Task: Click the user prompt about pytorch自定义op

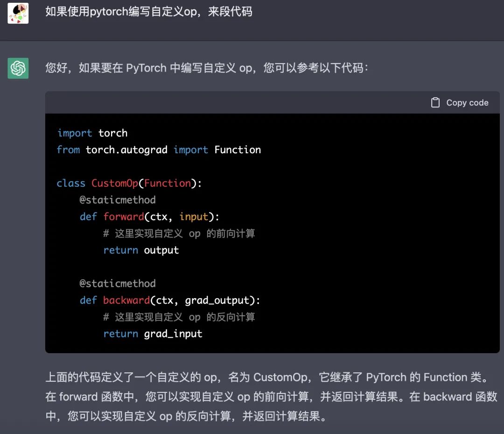Action: [x=148, y=12]
